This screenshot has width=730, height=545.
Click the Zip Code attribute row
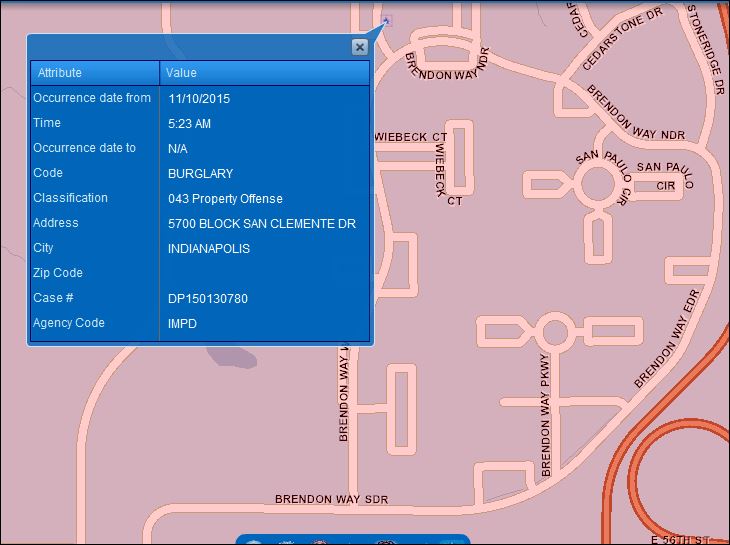[x=58, y=273]
